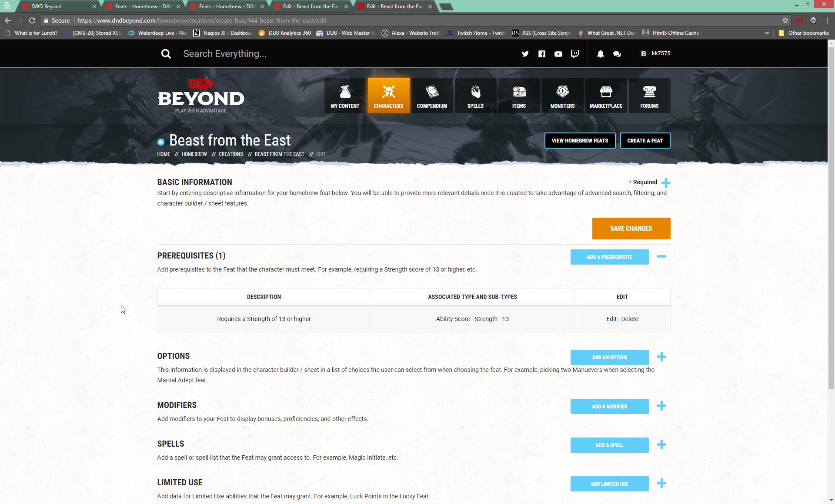Screen dimensions: 835x504
Task: Click Add Limited Use button
Action: 609,484
